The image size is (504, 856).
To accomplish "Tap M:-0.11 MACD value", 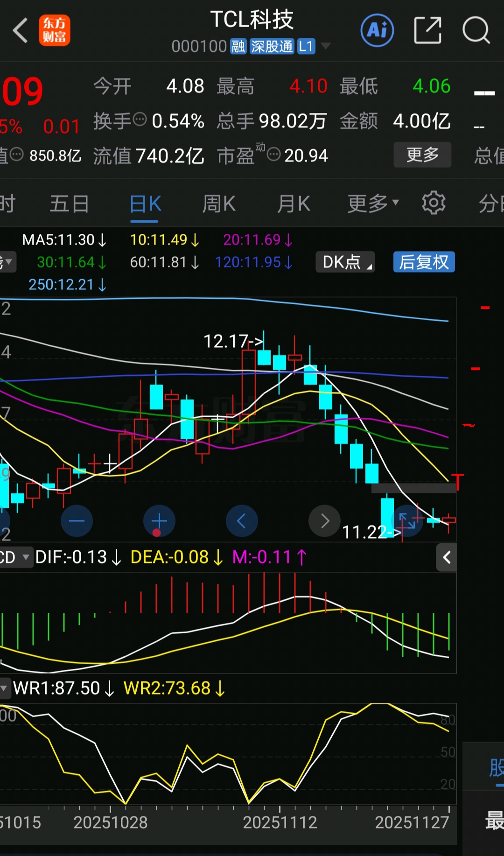I will (269, 557).
